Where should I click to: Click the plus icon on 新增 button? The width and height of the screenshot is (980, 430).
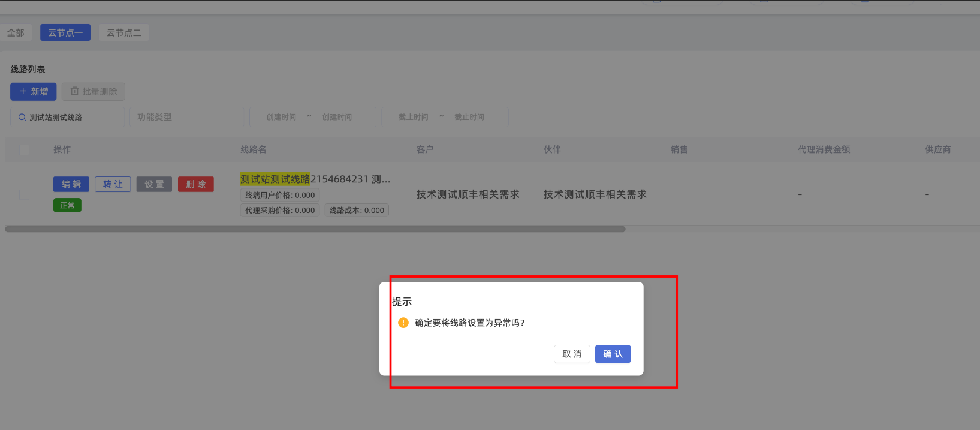(23, 91)
